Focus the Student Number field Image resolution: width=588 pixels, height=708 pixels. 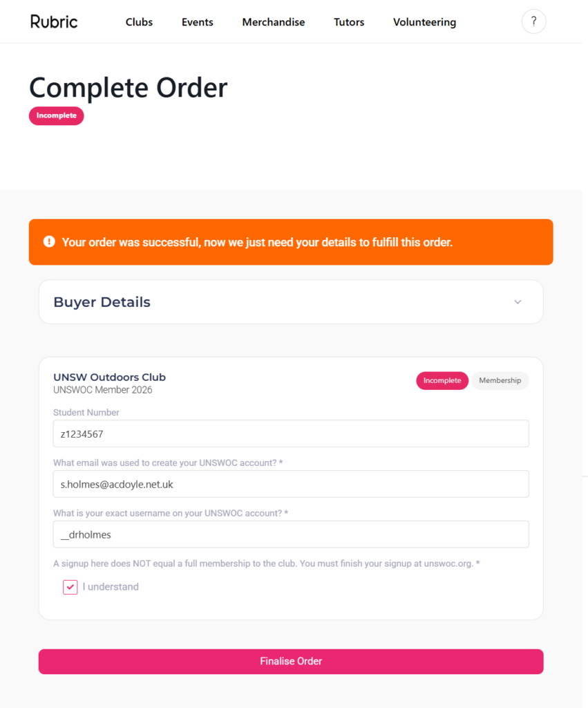point(291,434)
